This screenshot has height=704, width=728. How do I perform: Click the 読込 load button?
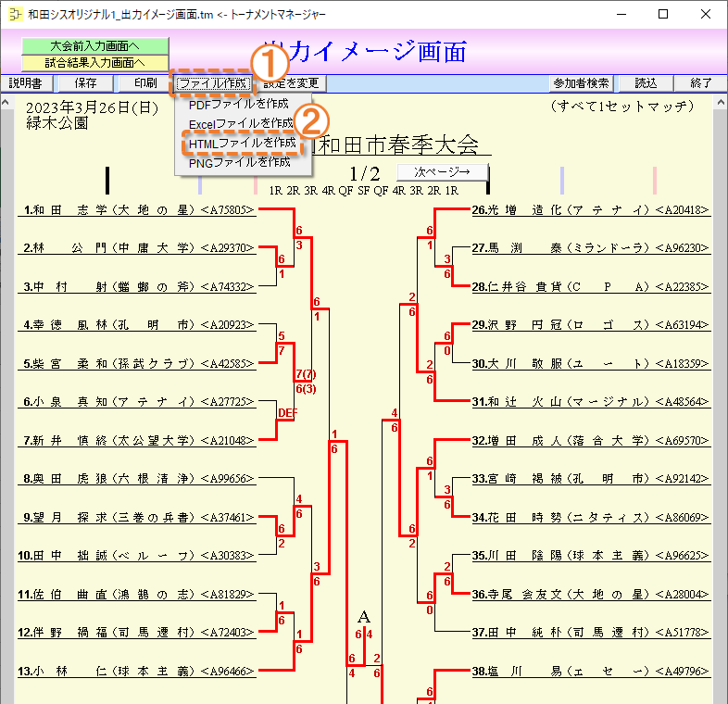(x=646, y=83)
